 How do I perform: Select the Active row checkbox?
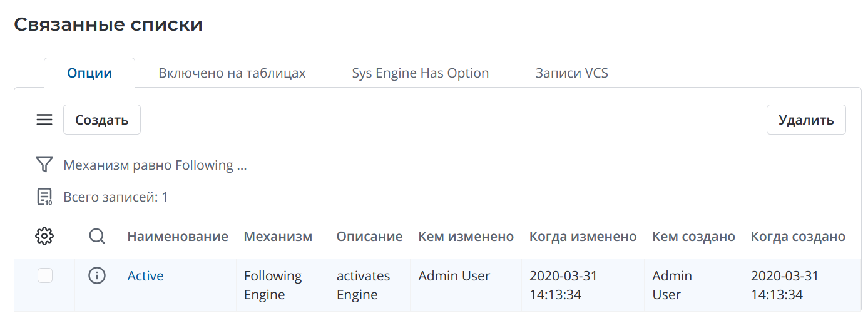(x=45, y=275)
